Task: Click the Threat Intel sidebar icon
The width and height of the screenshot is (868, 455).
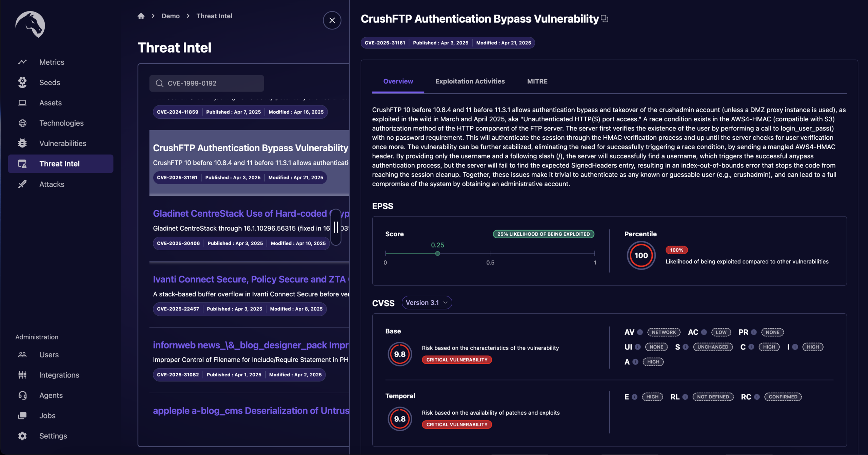Action: point(22,164)
